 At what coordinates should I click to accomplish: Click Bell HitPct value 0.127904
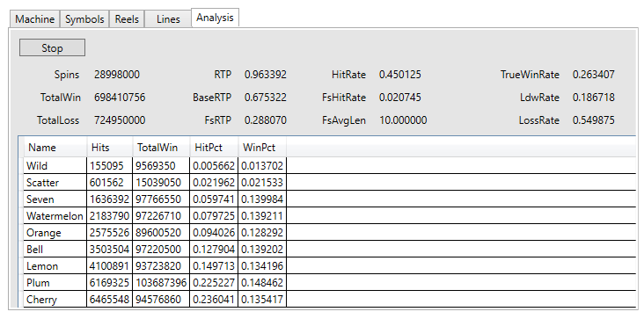pos(214,250)
